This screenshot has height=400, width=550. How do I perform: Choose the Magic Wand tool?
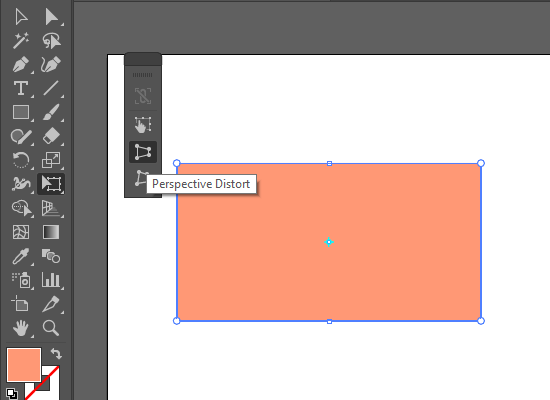pyautogui.click(x=21, y=41)
